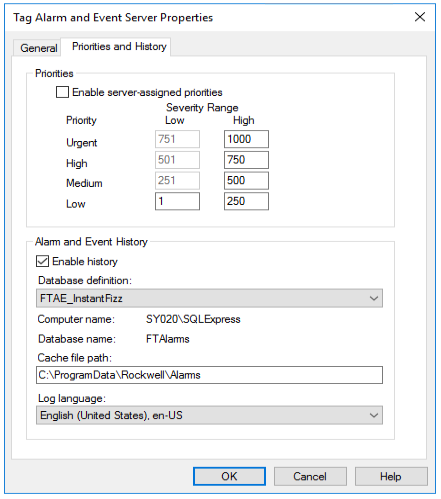The image size is (441, 499).
Task: Click the Database definition label
Action: [85, 280]
